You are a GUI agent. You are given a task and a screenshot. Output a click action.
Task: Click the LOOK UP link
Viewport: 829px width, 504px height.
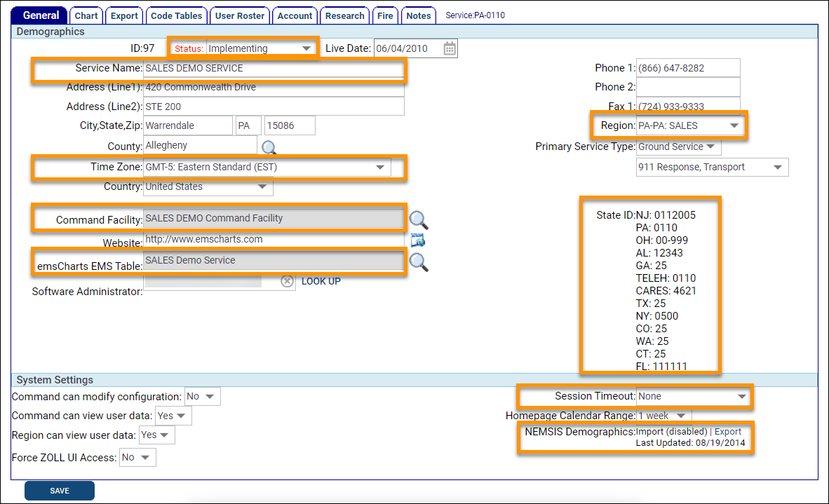(321, 281)
